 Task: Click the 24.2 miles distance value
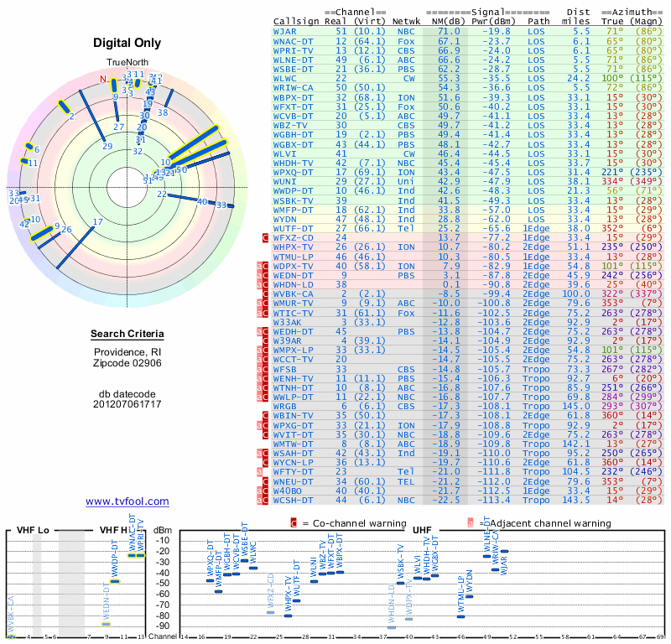579,79
